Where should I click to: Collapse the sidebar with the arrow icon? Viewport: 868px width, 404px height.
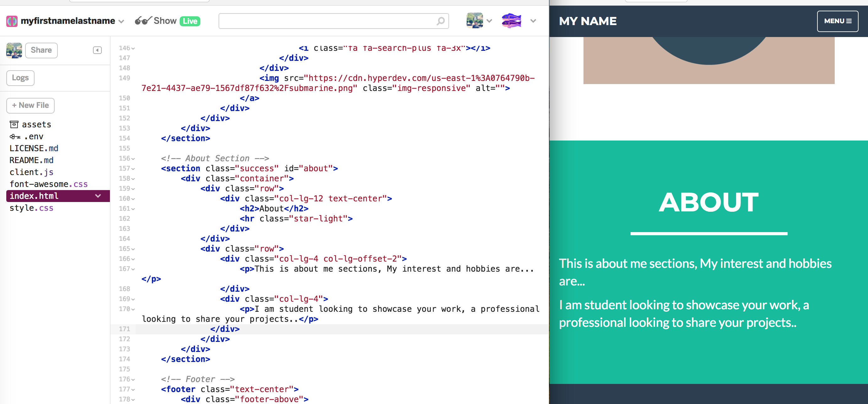pos(97,50)
